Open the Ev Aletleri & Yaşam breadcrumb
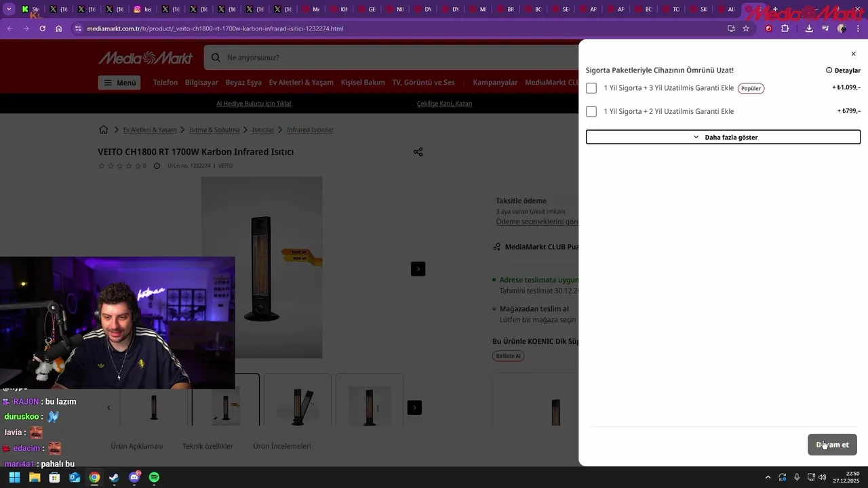The height and width of the screenshot is (488, 868). coord(149,129)
